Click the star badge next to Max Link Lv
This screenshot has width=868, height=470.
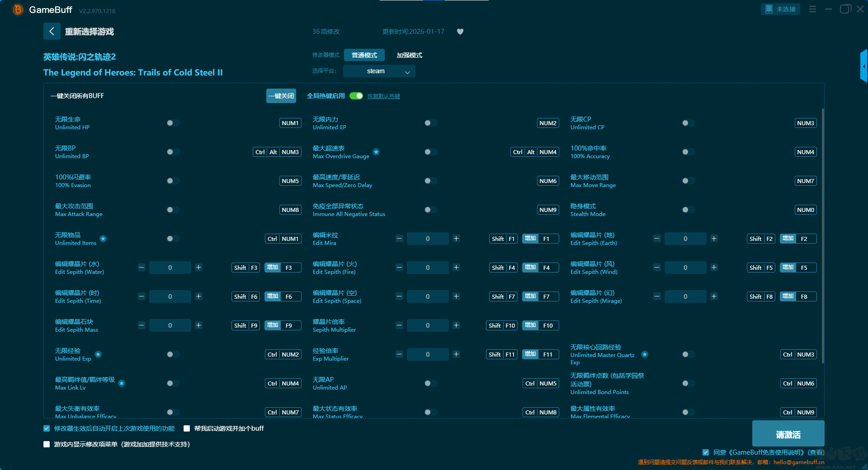click(x=122, y=383)
